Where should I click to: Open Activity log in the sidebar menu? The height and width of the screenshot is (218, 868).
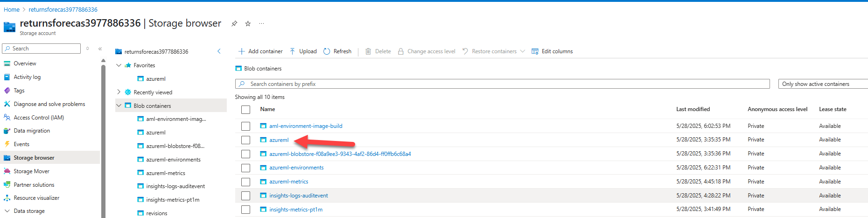pyautogui.click(x=27, y=77)
